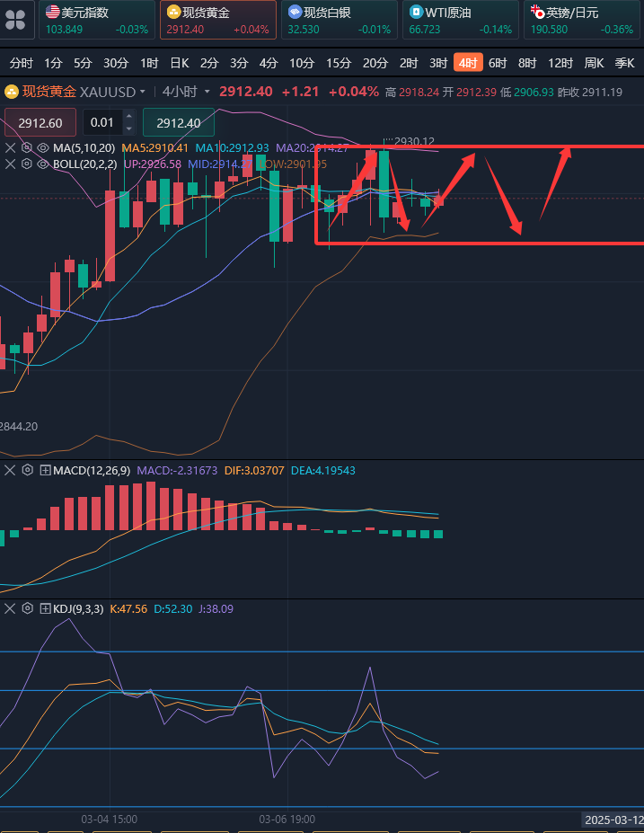Switch to the 3分 timeframe
The image size is (644, 833).
(240, 63)
